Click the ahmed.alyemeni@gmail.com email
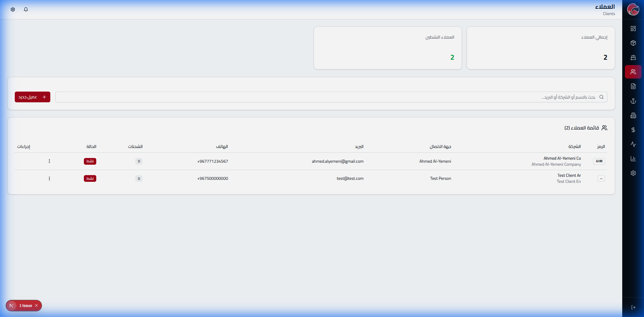644x317 pixels. click(337, 161)
